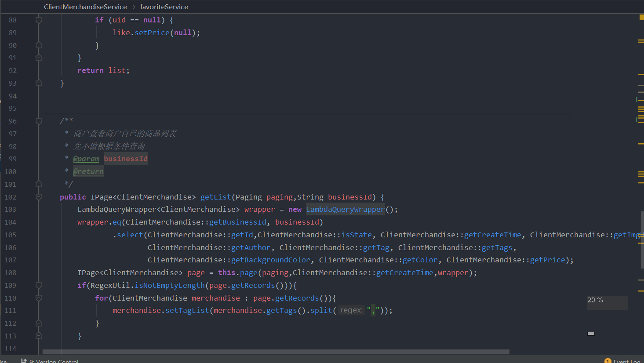Click the Event Log notification badge icon
The height and width of the screenshot is (363, 644).
(x=608, y=361)
